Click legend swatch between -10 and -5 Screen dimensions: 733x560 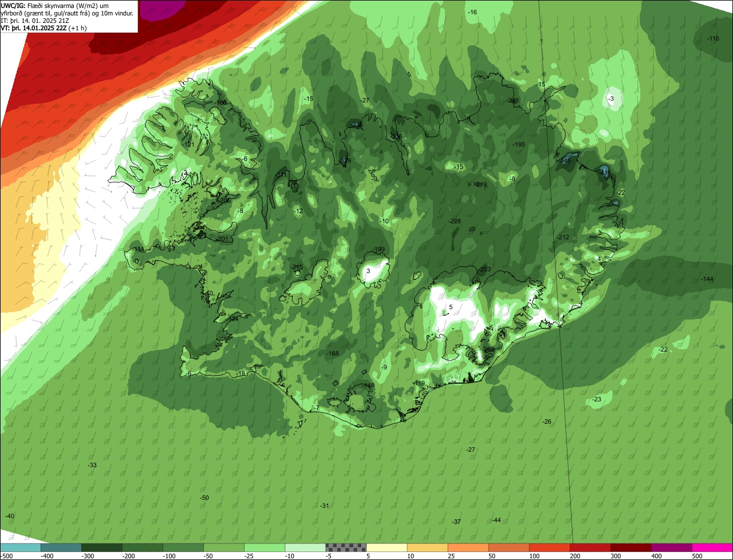[305, 547]
